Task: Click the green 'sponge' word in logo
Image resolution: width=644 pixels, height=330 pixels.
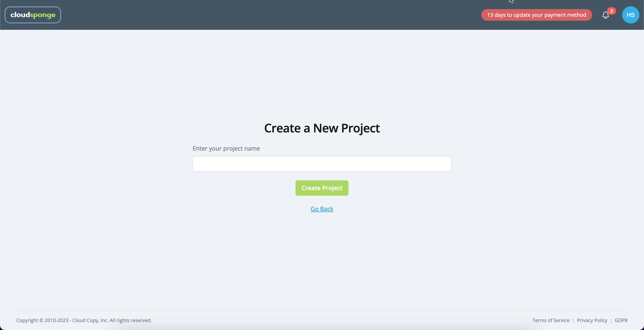Action: pyautogui.click(x=43, y=15)
